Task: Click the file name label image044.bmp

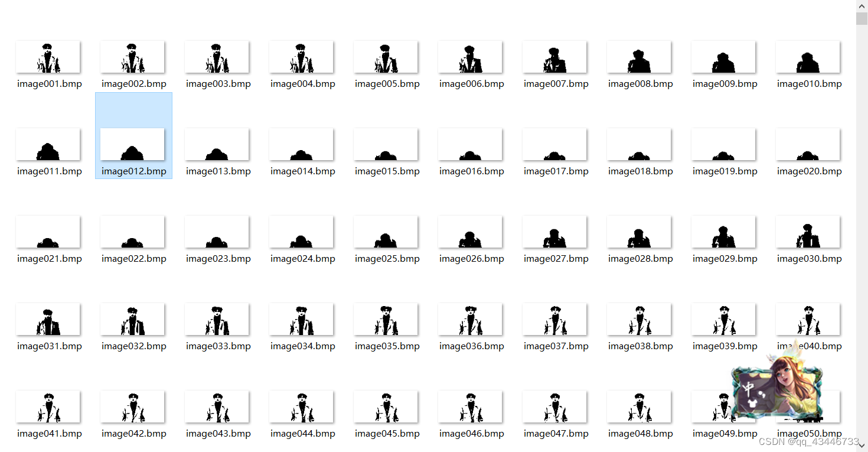Action: [x=303, y=434]
